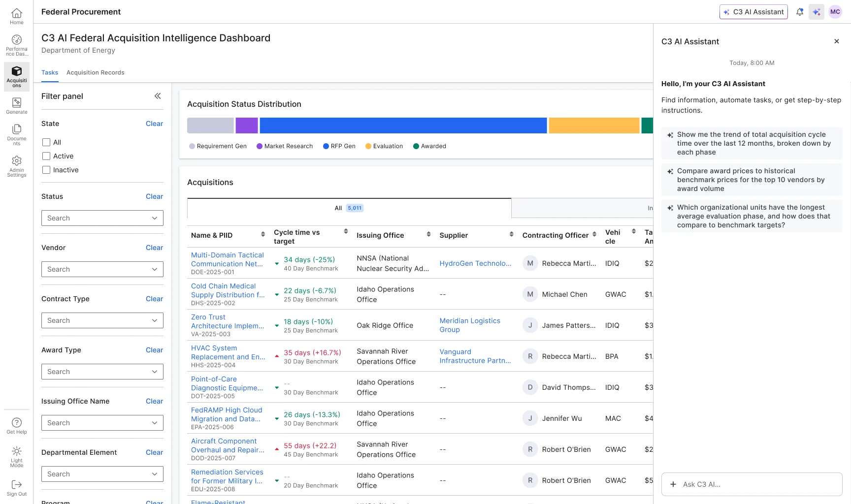Sort by Contracting Officer column

coord(594,235)
